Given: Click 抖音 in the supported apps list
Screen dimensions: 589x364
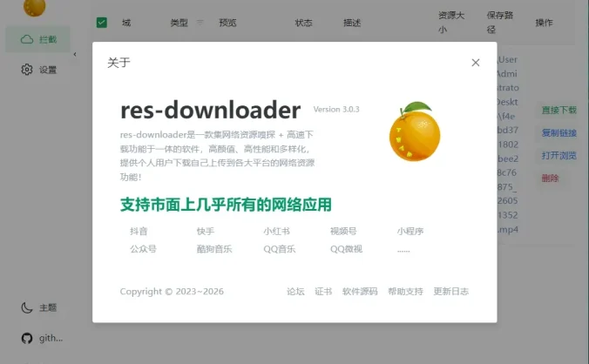Looking at the screenshot, I should [x=139, y=231].
